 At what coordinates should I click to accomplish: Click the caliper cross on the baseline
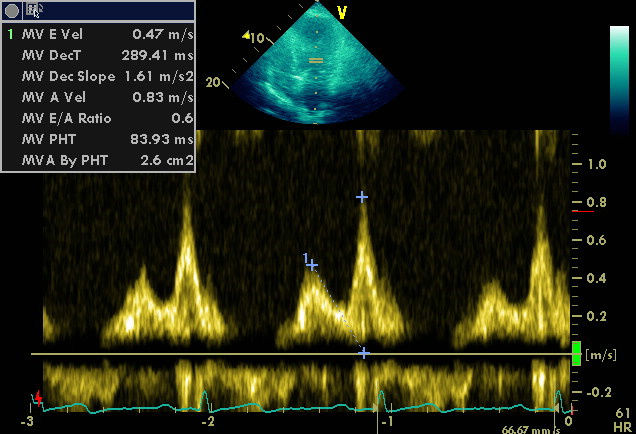[364, 353]
